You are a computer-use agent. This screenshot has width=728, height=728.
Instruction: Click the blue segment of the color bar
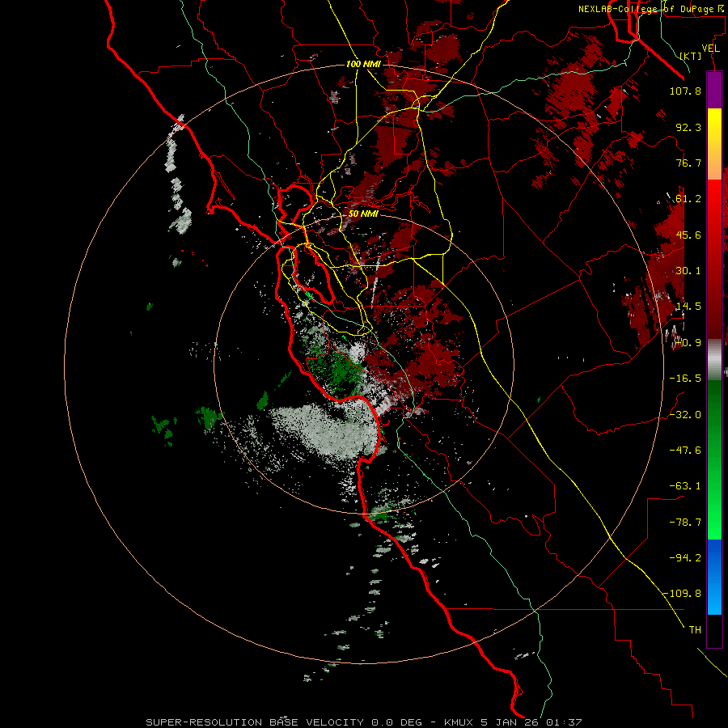714,577
